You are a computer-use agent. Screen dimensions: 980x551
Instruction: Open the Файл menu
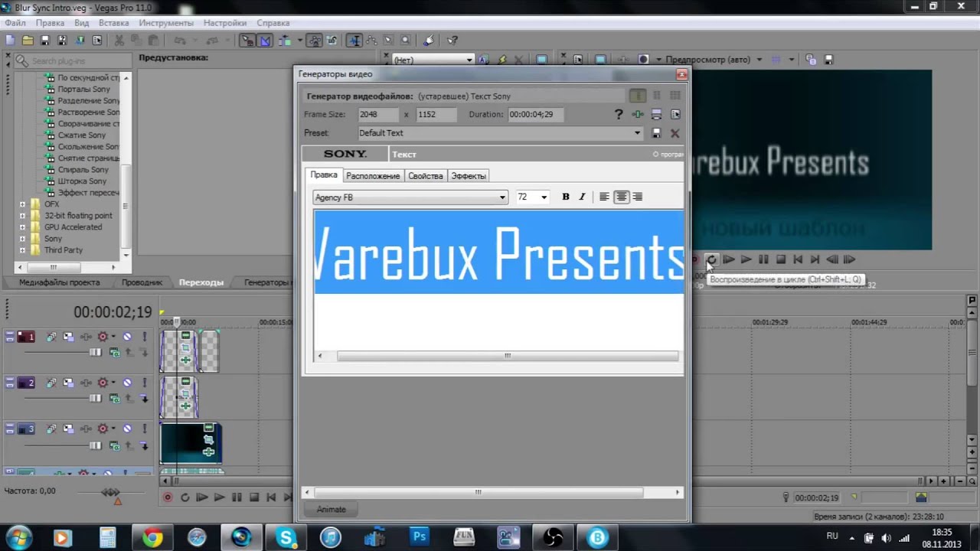15,23
